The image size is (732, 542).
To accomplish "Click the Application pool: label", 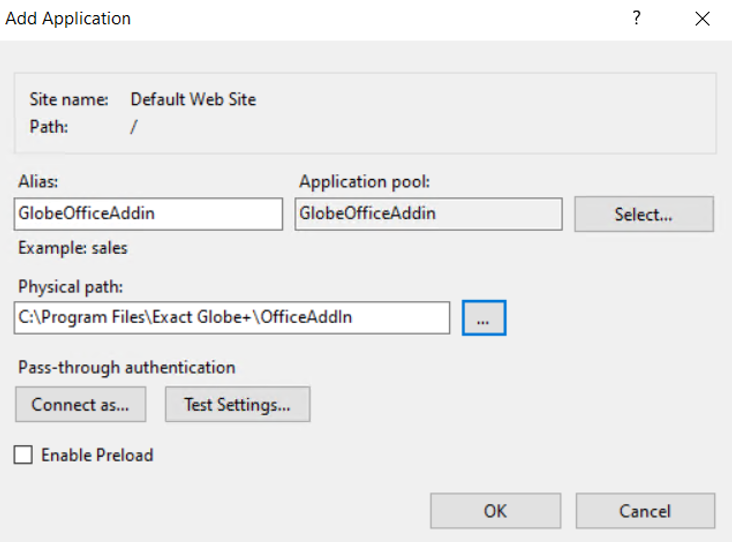I will (365, 182).
